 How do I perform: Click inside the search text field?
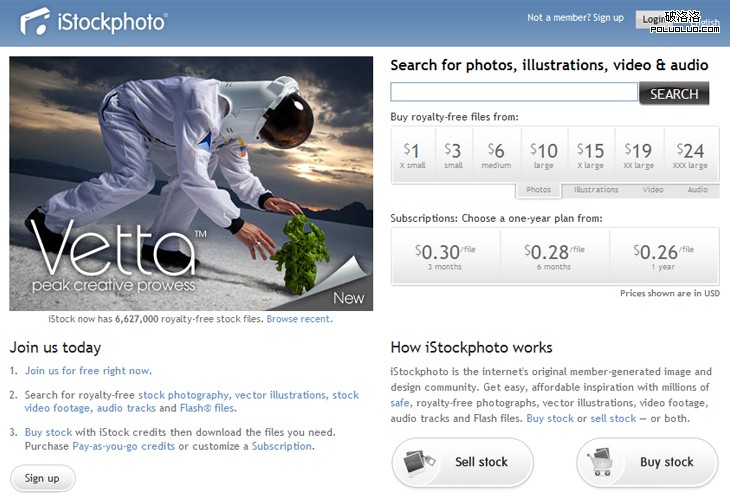(x=513, y=93)
